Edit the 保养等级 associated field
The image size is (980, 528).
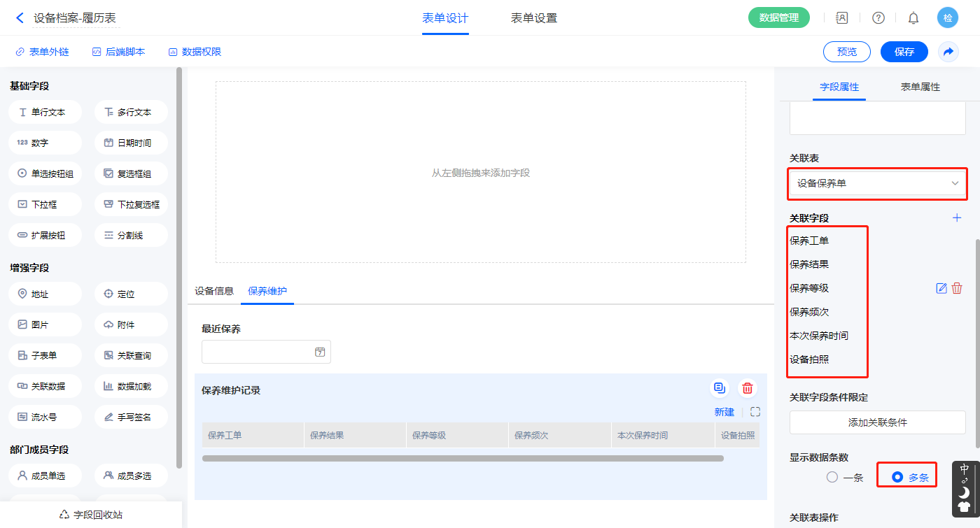[x=941, y=288]
